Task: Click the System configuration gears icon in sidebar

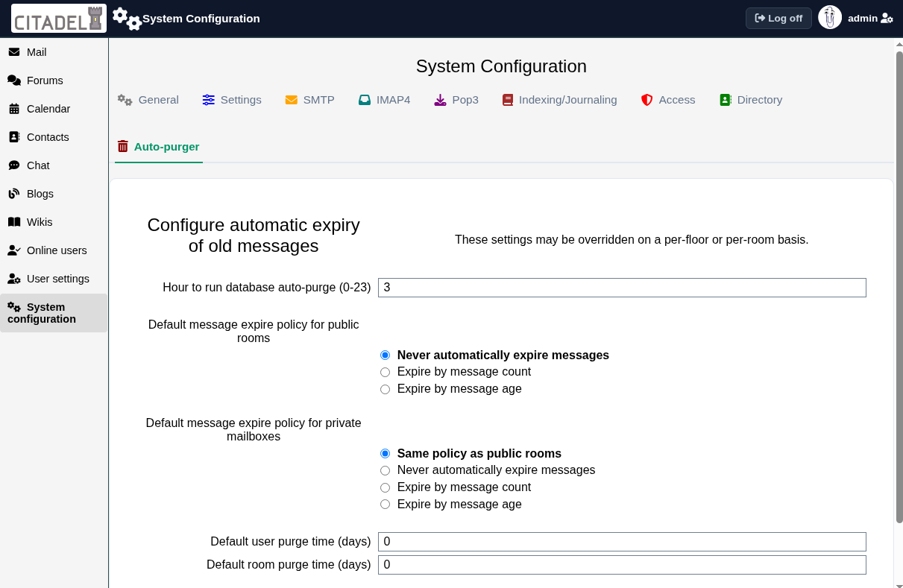Action: click(x=14, y=307)
